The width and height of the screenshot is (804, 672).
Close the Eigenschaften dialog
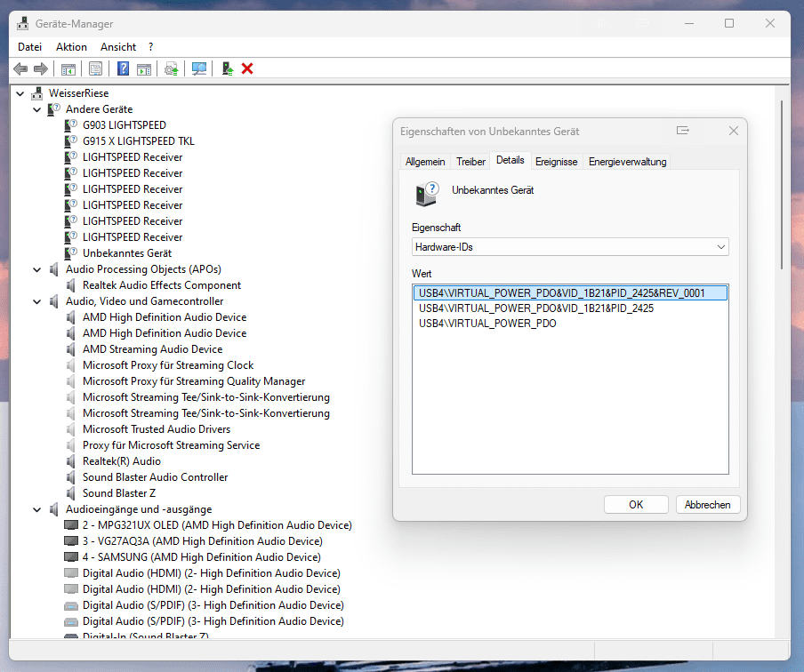coord(733,131)
